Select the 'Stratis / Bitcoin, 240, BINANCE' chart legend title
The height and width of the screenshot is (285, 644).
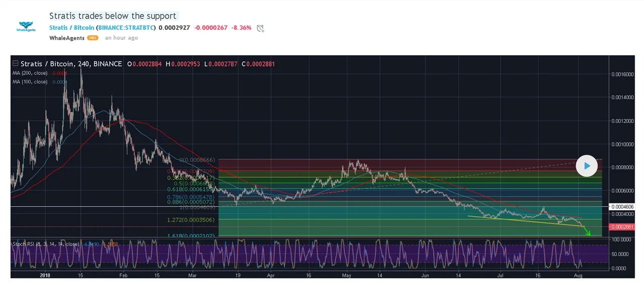click(71, 64)
